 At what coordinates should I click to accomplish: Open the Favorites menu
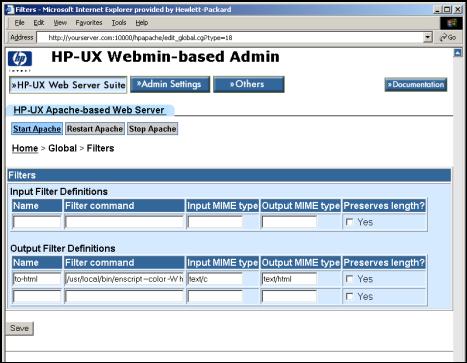pos(89,23)
